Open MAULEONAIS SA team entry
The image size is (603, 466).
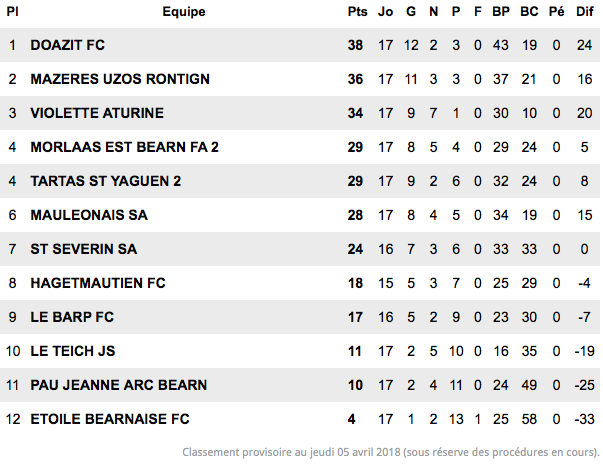pyautogui.click(x=89, y=215)
